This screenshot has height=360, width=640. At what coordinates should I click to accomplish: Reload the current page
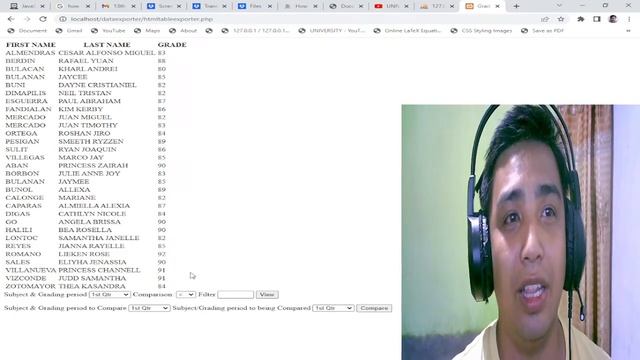[43, 19]
